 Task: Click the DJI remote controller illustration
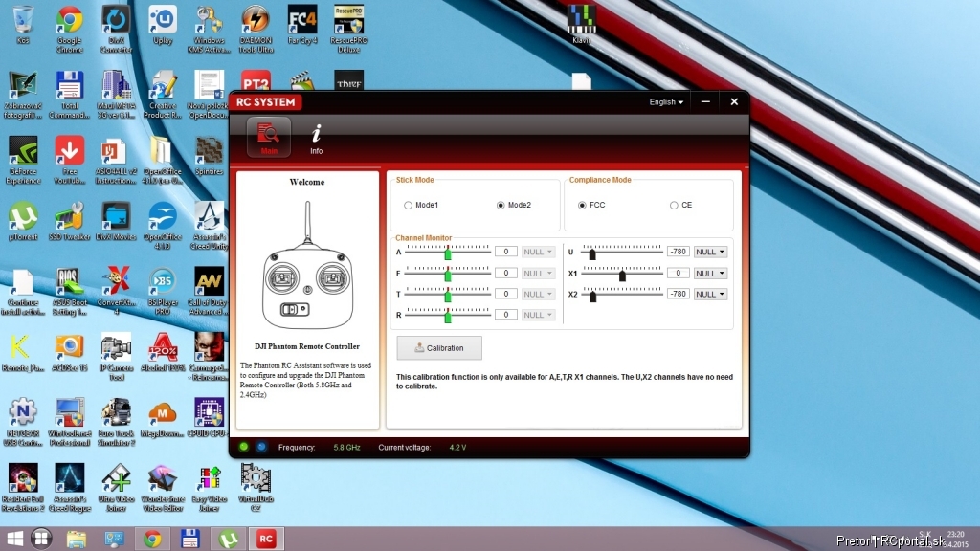pos(307,265)
